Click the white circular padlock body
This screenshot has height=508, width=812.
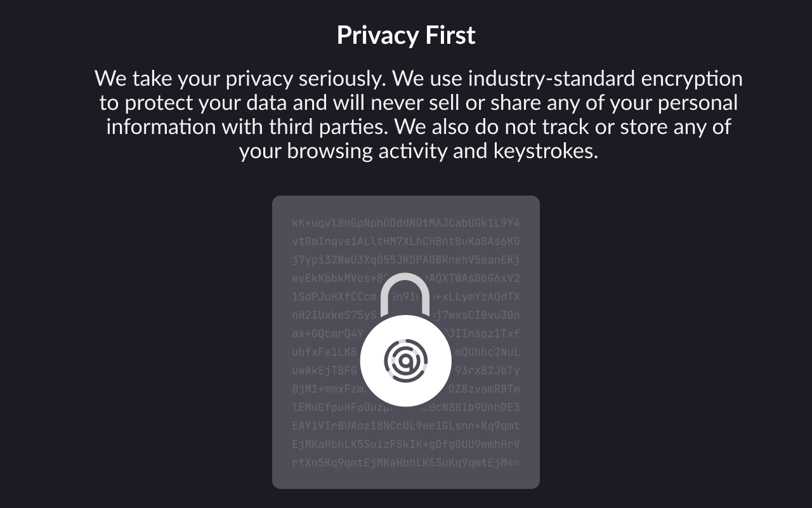point(406,361)
